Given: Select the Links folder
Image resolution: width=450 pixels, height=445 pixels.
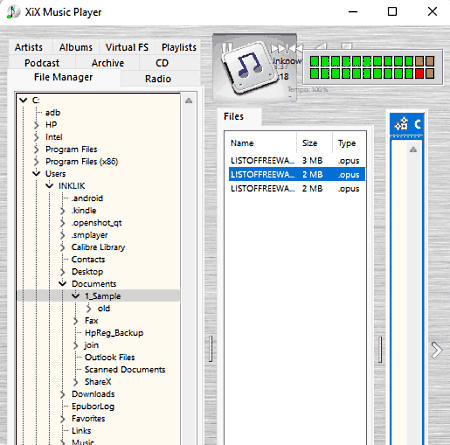Looking at the screenshot, I should tap(81, 431).
